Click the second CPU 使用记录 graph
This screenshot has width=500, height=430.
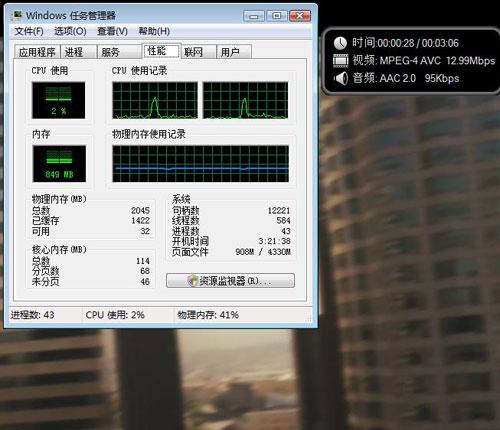[x=245, y=100]
